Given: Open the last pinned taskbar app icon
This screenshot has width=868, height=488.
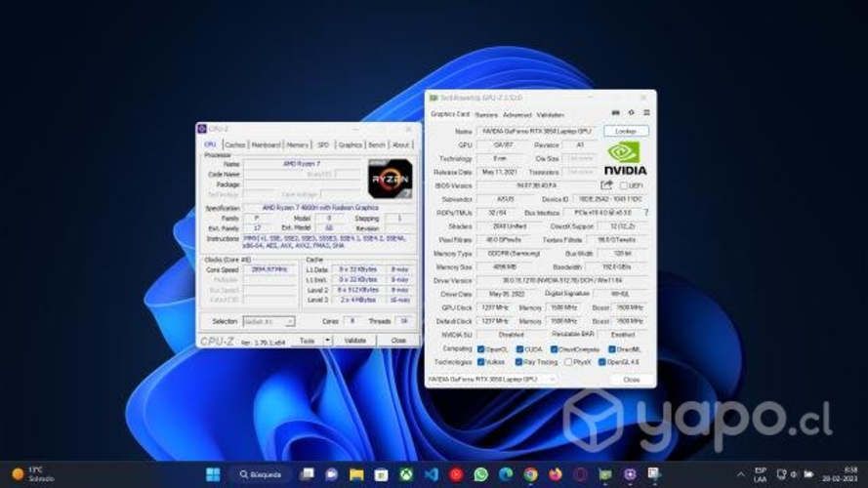Looking at the screenshot, I should point(654,474).
